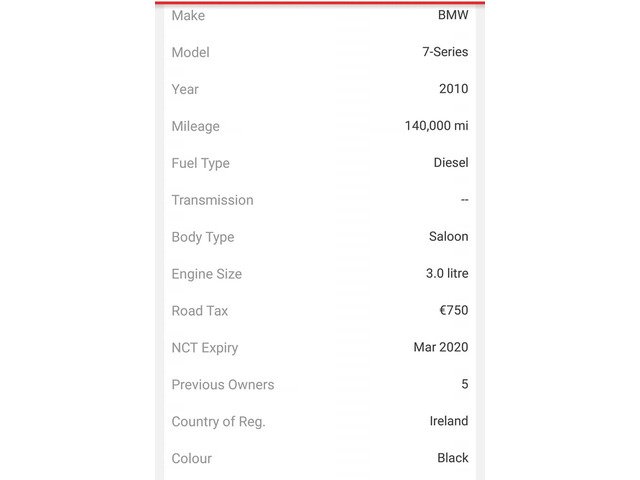The height and width of the screenshot is (480, 640).
Task: Click the Previous Owners label
Action: [223, 384]
